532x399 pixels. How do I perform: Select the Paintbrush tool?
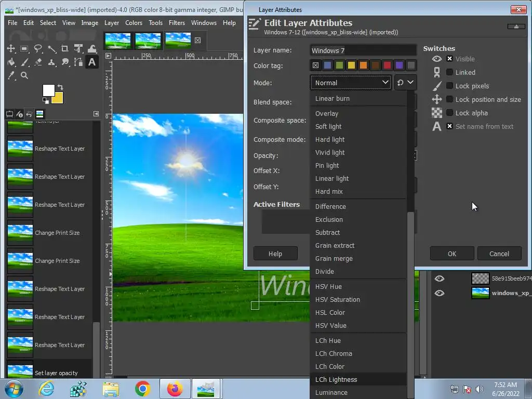click(x=24, y=62)
